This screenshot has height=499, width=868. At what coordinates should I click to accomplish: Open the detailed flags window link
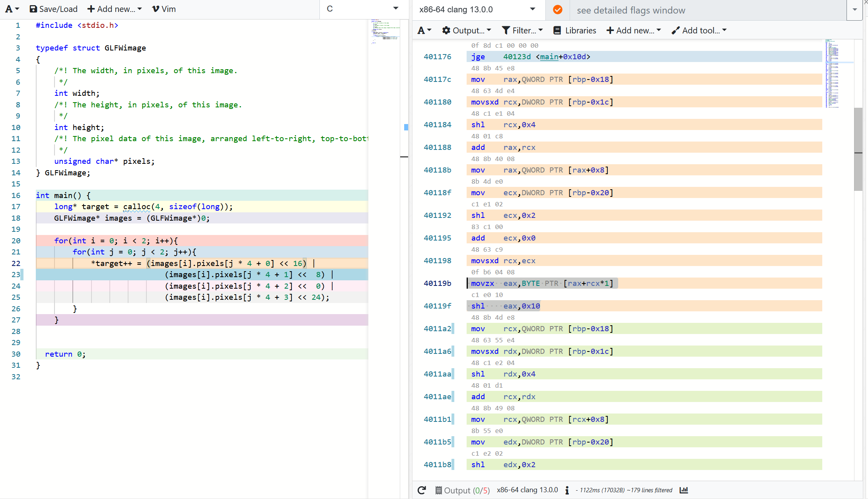tap(631, 10)
